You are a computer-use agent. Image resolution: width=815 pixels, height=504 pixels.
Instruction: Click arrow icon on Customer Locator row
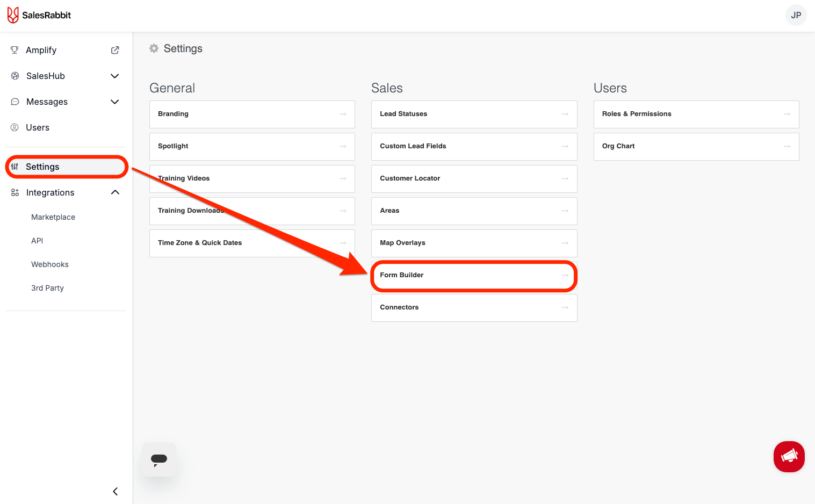(x=565, y=178)
